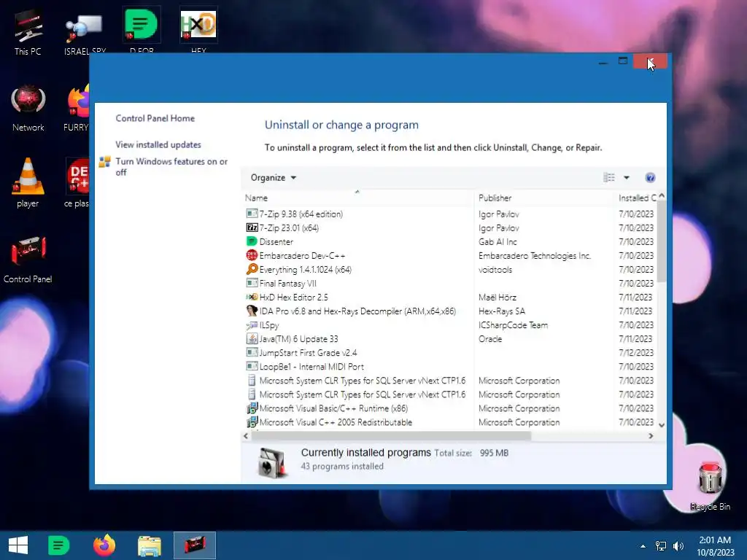Image resolution: width=747 pixels, height=560 pixels.
Task: Select 7-Zip 23.01 (x64) row
Action: click(450, 228)
